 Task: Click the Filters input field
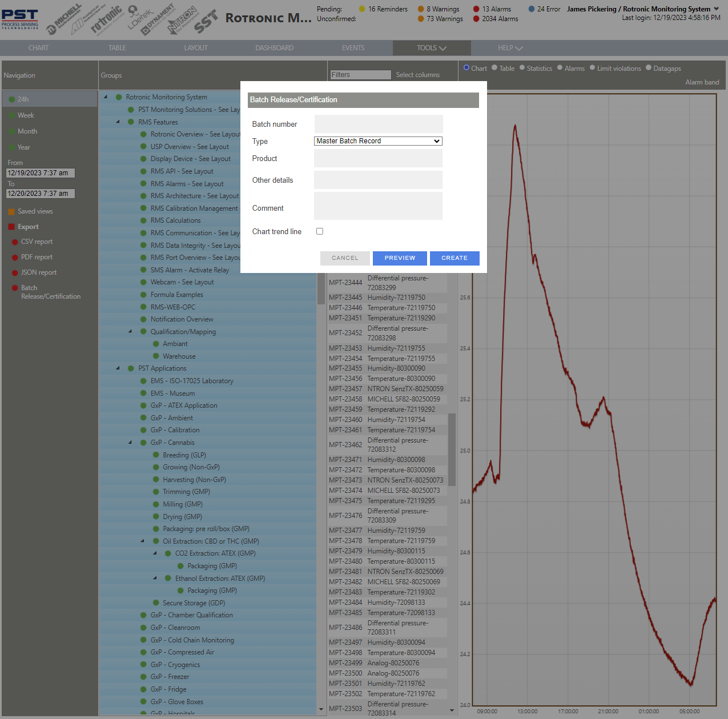pos(360,75)
